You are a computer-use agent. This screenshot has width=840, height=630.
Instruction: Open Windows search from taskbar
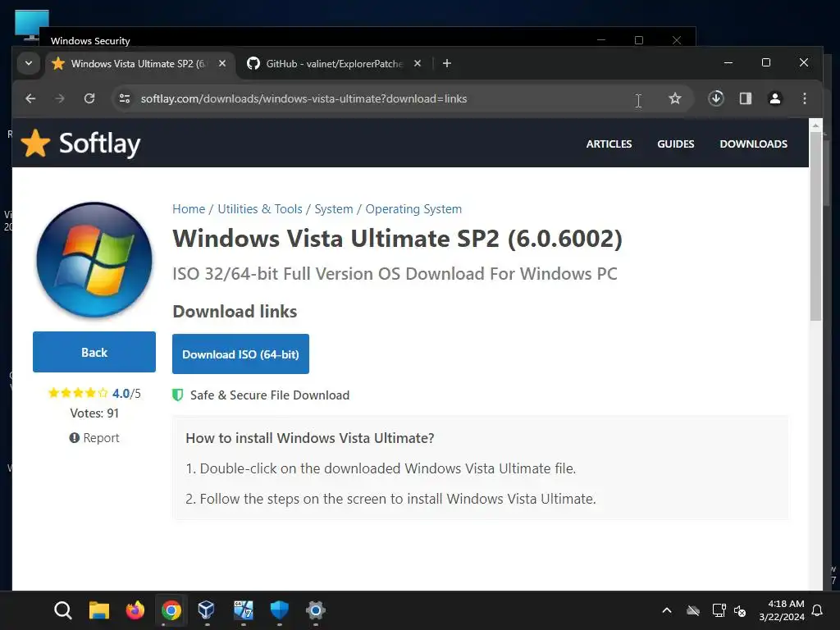pos(62,610)
